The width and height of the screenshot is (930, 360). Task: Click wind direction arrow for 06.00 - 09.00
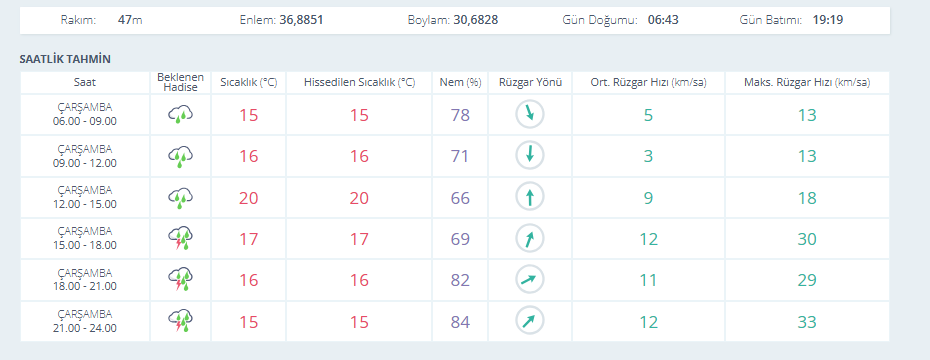coord(530,114)
